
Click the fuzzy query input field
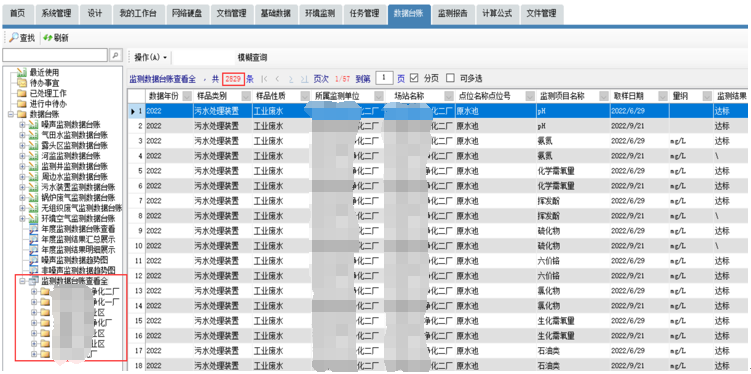click(203, 57)
